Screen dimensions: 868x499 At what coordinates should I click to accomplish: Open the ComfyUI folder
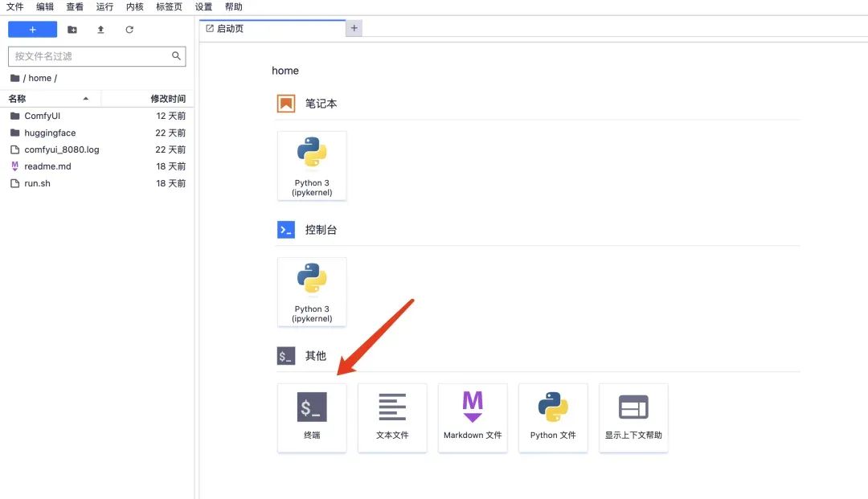point(42,116)
